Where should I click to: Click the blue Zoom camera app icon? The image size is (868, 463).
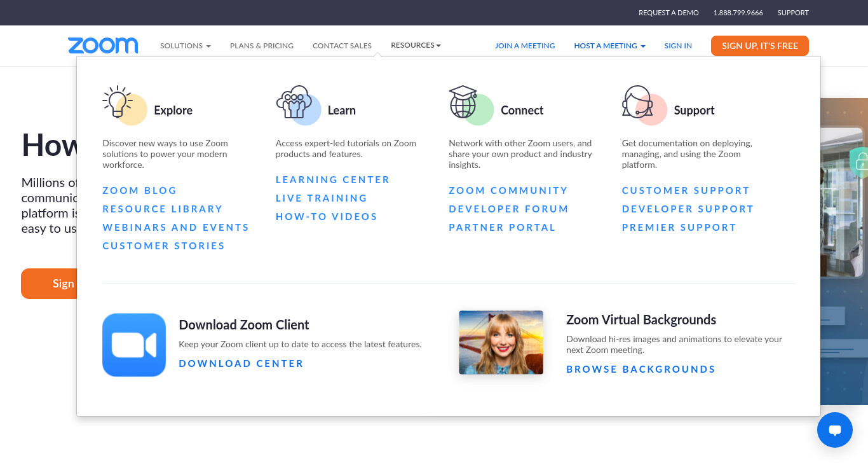134,345
